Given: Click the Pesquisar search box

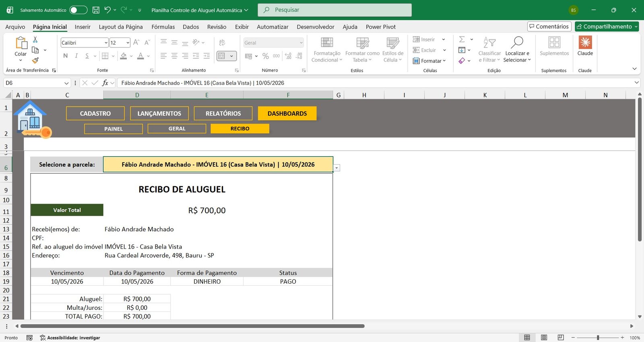Looking at the screenshot, I should tap(334, 10).
